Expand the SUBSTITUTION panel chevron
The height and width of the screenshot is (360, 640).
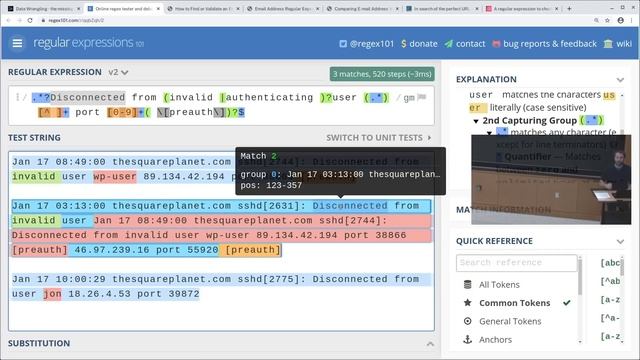pos(430,344)
